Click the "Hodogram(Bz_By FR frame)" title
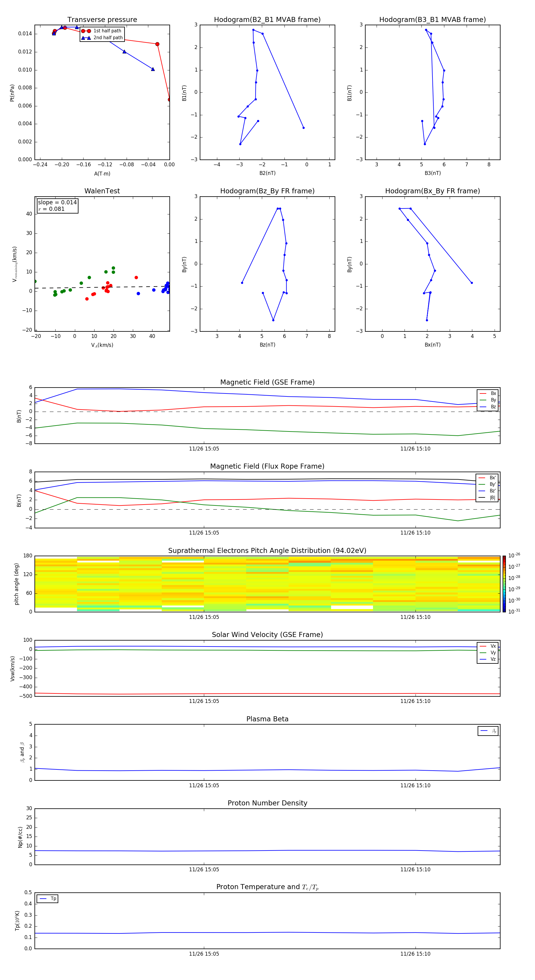The height and width of the screenshot is (980, 535). [267, 191]
